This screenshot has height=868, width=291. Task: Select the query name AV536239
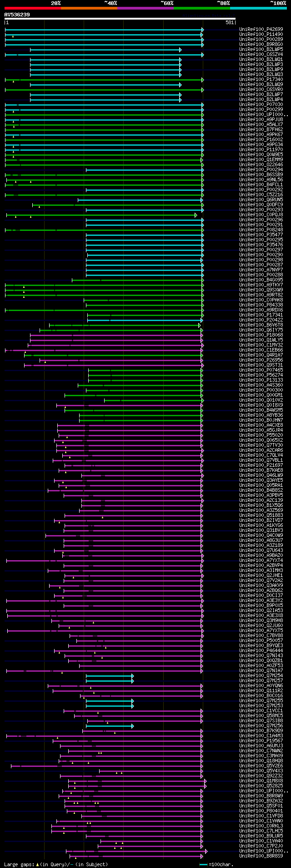[17, 15]
